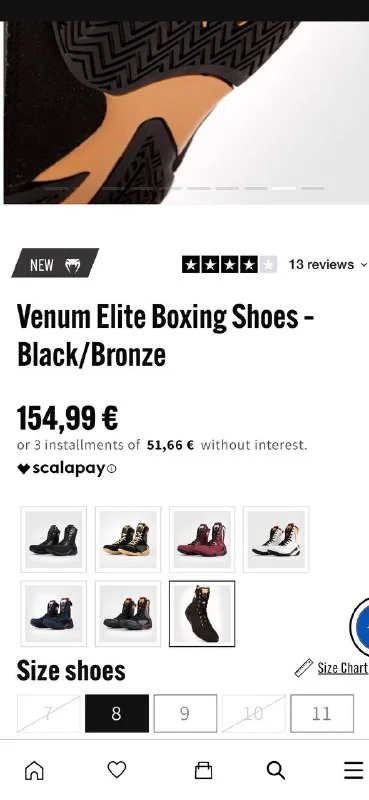
Task: Select the black/gold shoe color variant
Action: (x=128, y=539)
